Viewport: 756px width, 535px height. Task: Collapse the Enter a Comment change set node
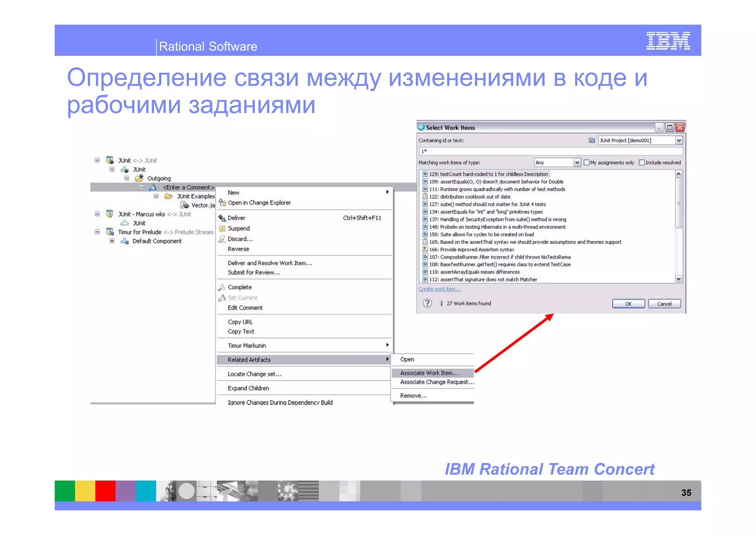[x=141, y=187]
